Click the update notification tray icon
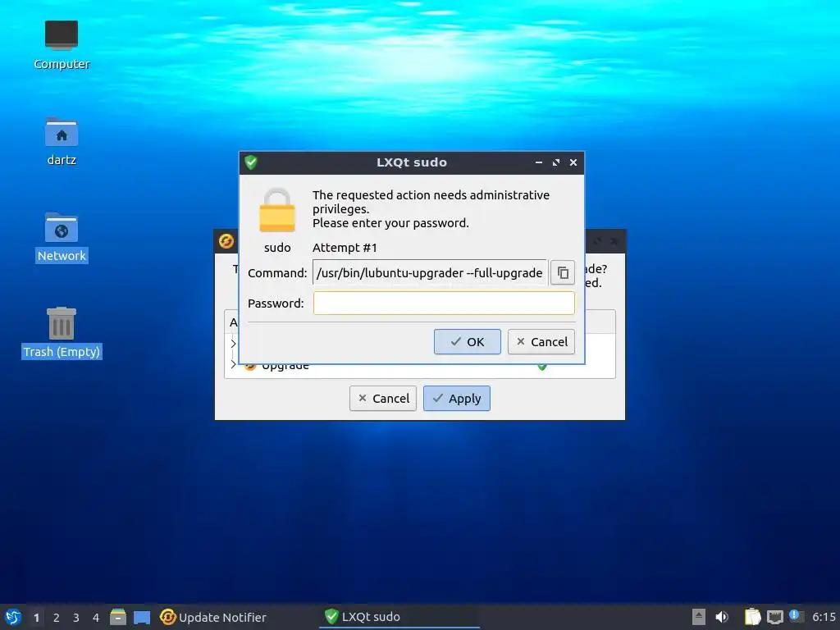 [x=796, y=616]
